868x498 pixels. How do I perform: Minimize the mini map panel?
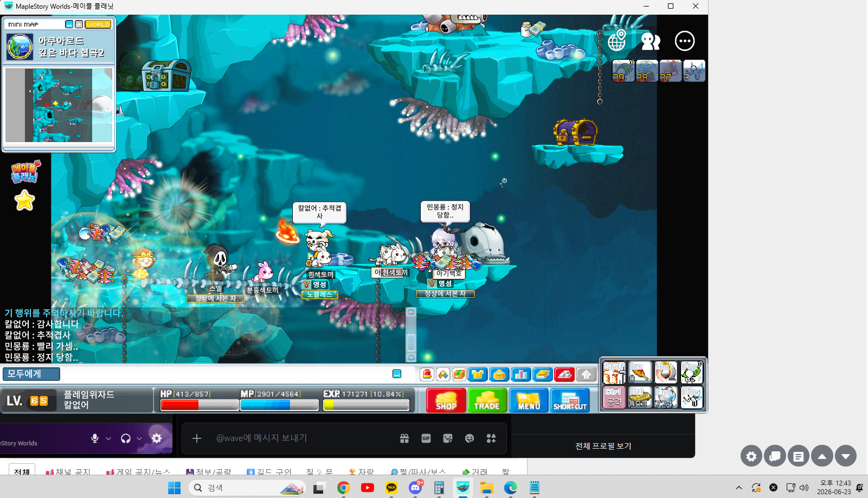pyautogui.click(x=69, y=24)
